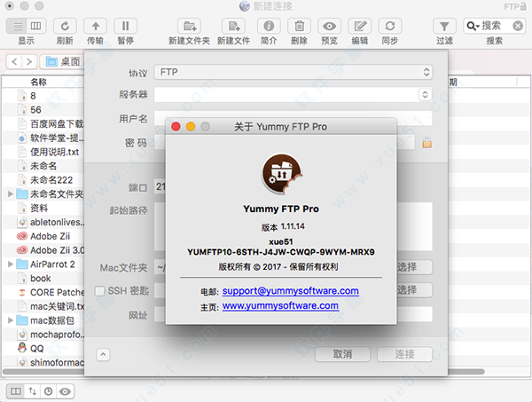532x402 pixels.
Task: Go forward with the right arrow navigation button
Action: click(29, 62)
